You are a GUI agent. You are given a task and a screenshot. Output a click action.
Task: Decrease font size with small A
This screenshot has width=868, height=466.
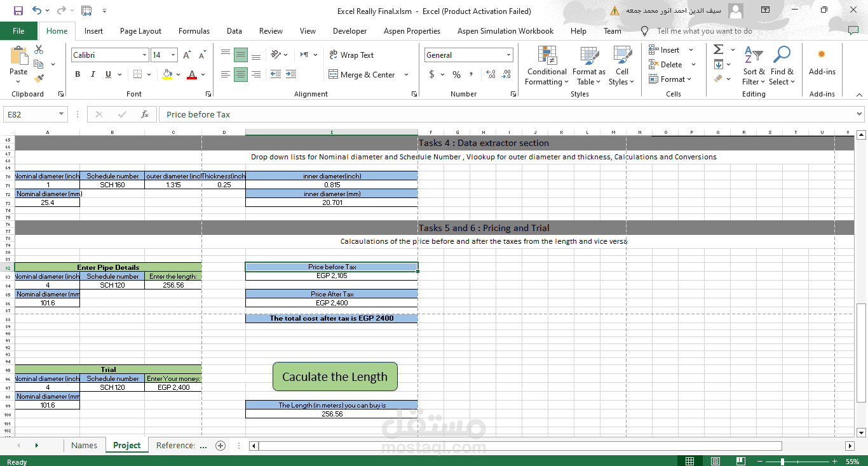tap(202, 55)
